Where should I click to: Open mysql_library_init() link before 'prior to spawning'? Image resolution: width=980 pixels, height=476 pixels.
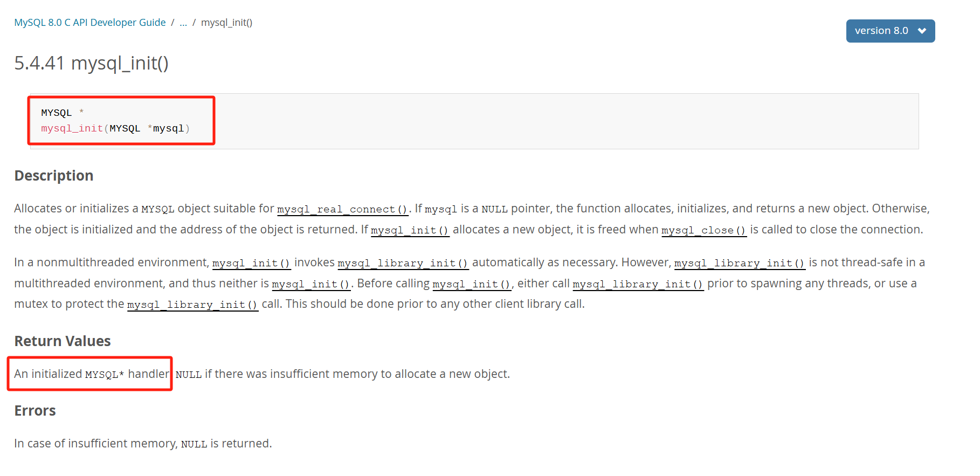[x=638, y=284]
